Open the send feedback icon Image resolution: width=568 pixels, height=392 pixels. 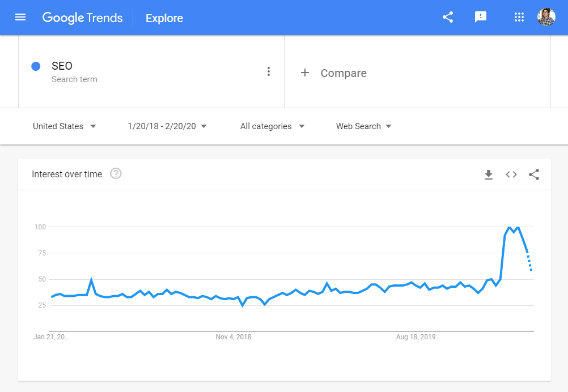click(x=481, y=17)
